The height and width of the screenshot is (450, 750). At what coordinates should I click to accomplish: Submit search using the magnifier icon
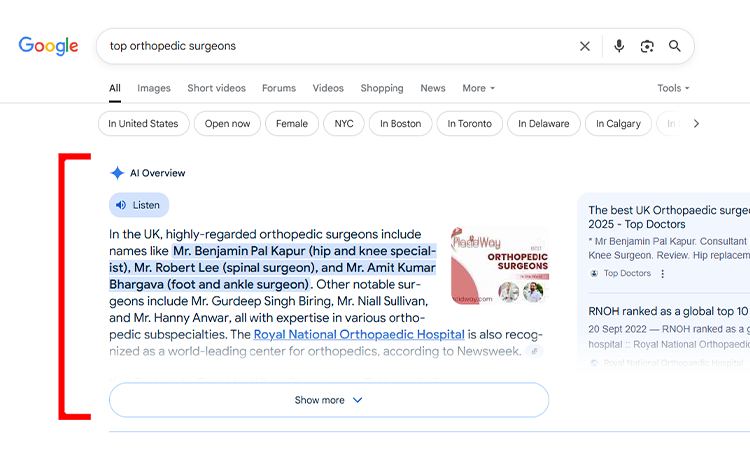(674, 46)
